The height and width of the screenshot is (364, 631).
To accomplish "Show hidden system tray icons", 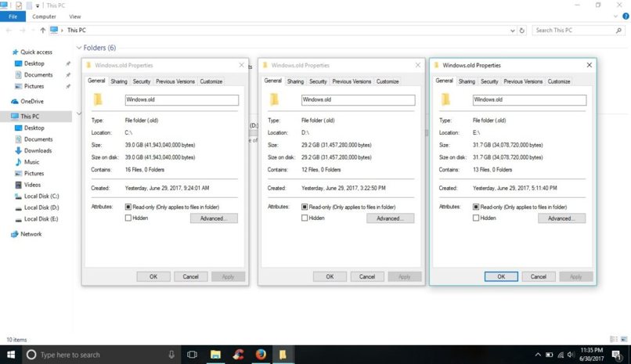I will click(x=538, y=355).
